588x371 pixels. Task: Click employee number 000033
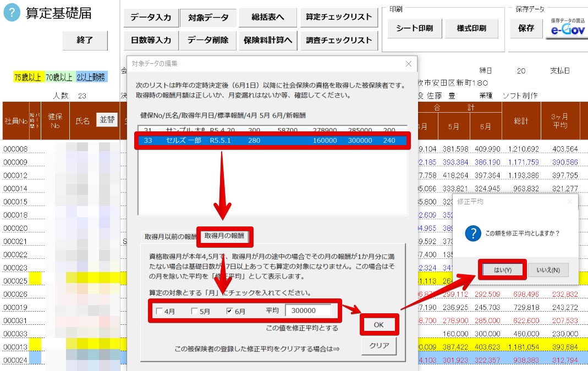coord(15,334)
